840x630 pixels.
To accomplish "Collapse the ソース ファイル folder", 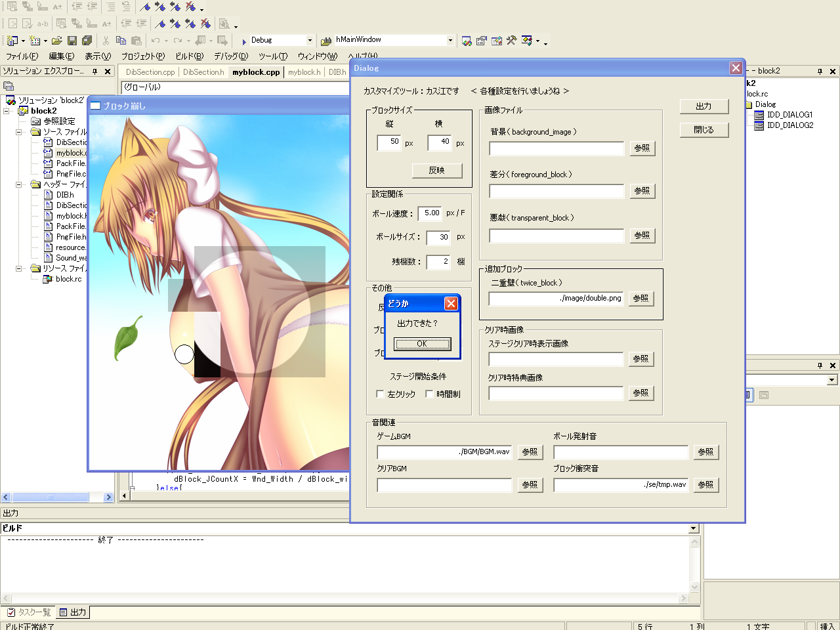I will pos(19,132).
